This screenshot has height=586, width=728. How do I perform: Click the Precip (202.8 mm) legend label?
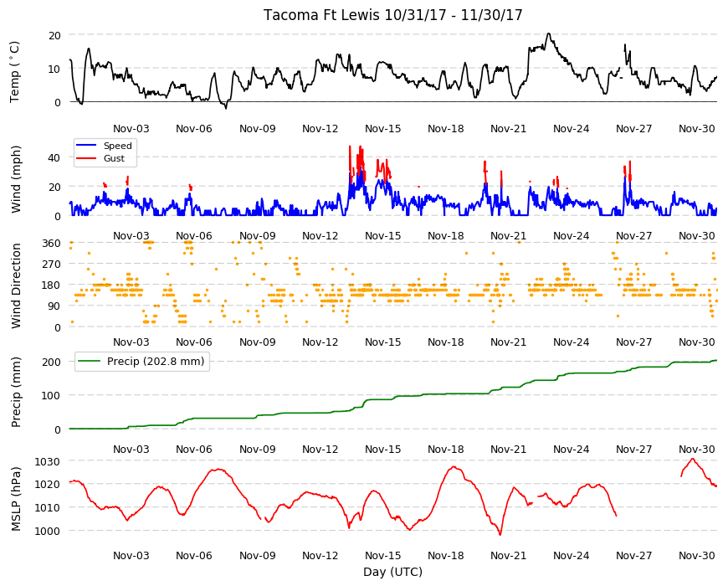(156, 362)
